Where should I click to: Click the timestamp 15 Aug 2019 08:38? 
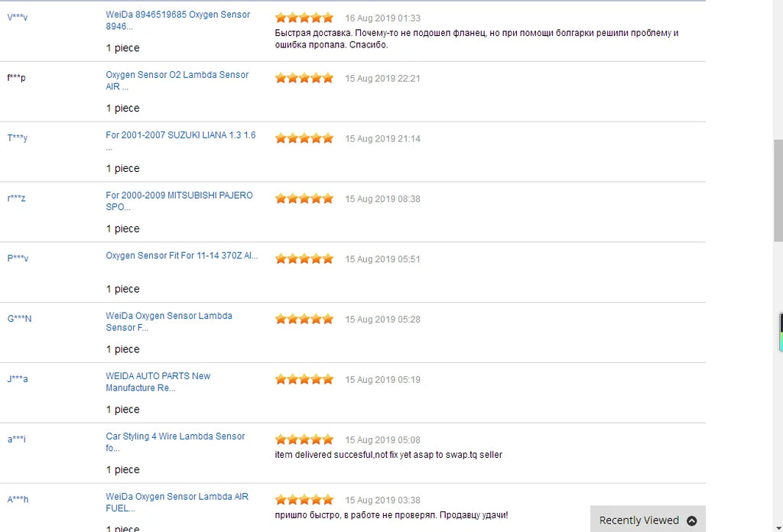[383, 199]
